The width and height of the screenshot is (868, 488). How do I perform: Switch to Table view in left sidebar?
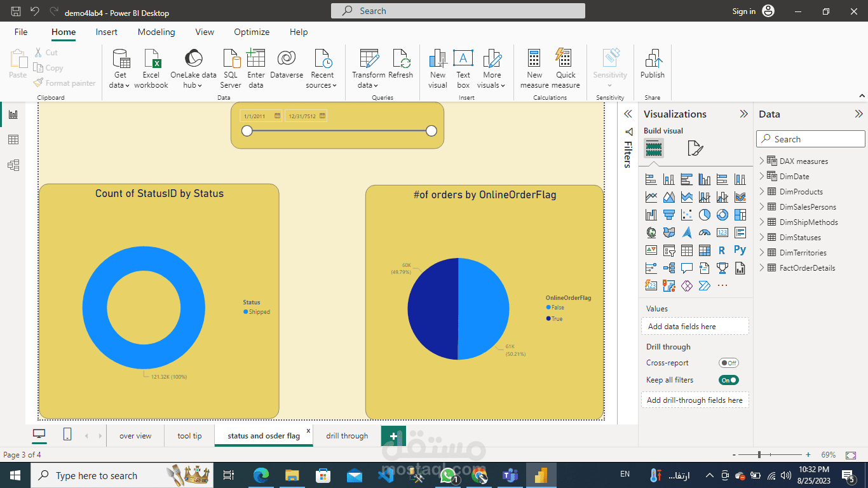pos(13,140)
